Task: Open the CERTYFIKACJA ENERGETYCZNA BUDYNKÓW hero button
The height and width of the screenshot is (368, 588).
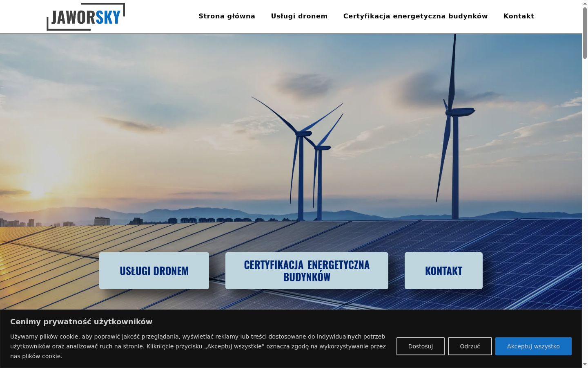Action: [307, 271]
